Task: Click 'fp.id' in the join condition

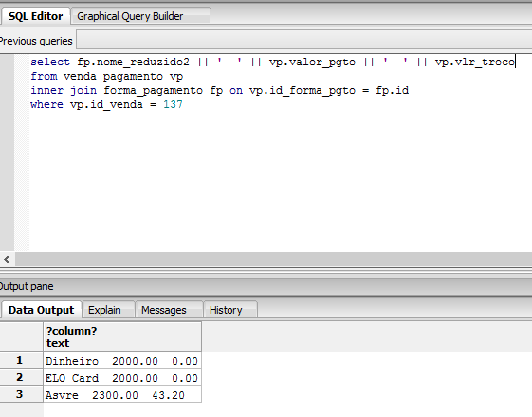Action: (393, 91)
